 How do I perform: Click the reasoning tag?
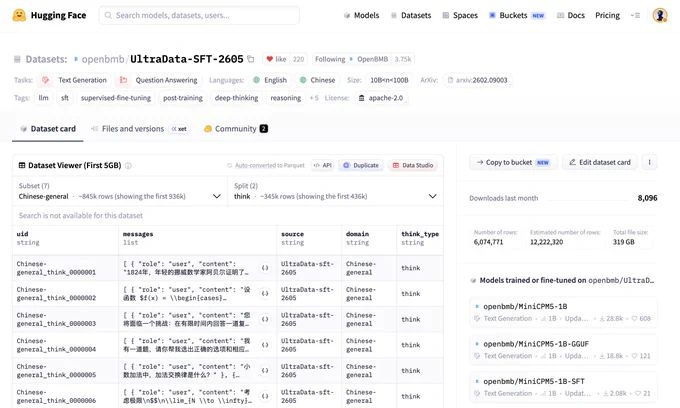point(285,98)
